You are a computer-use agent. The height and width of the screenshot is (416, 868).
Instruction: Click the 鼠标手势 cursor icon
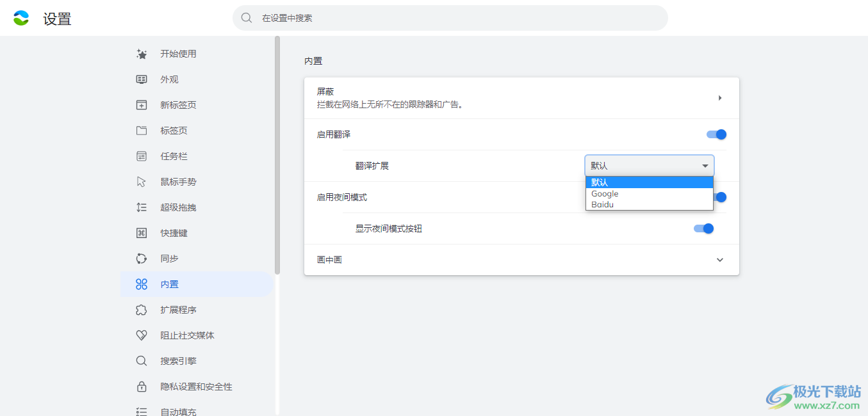(142, 182)
